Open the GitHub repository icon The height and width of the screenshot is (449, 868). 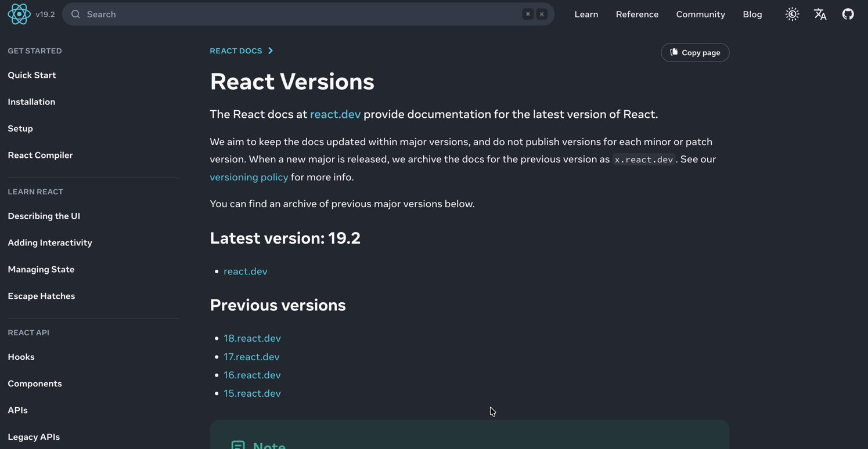tap(848, 14)
